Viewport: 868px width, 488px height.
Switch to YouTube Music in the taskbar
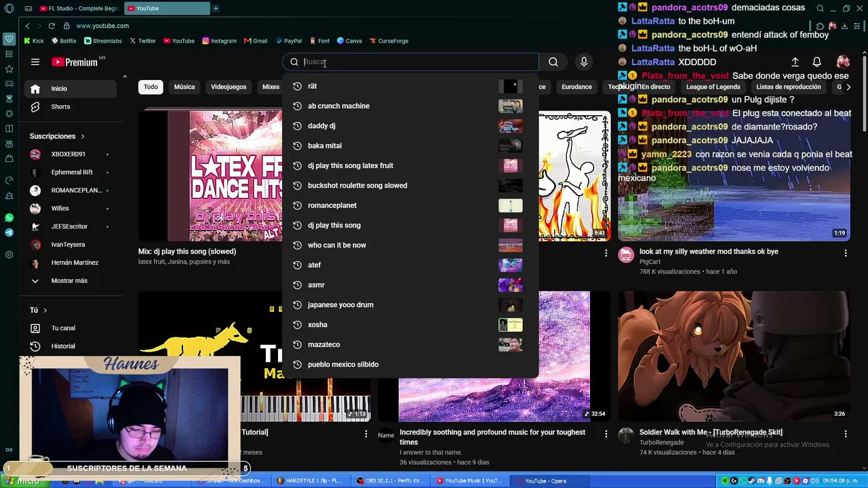(x=469, y=481)
